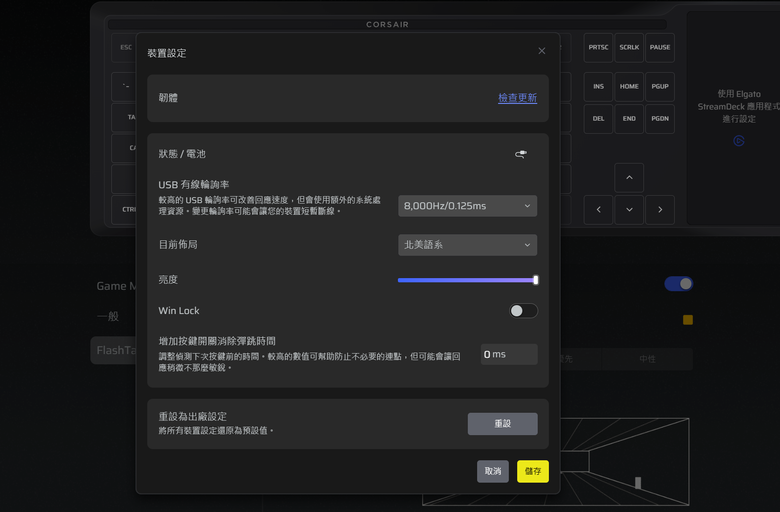
Task: Click the 亮度 brightness slider handle
Action: (536, 280)
